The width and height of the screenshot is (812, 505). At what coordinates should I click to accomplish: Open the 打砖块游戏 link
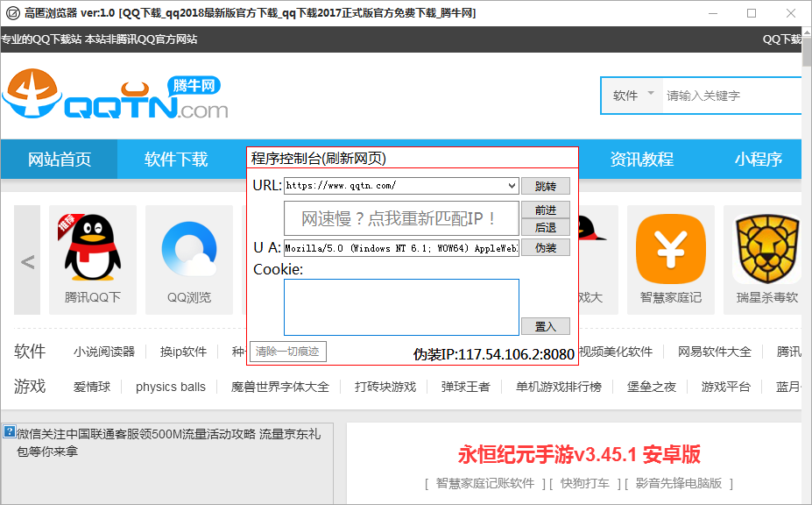point(385,387)
